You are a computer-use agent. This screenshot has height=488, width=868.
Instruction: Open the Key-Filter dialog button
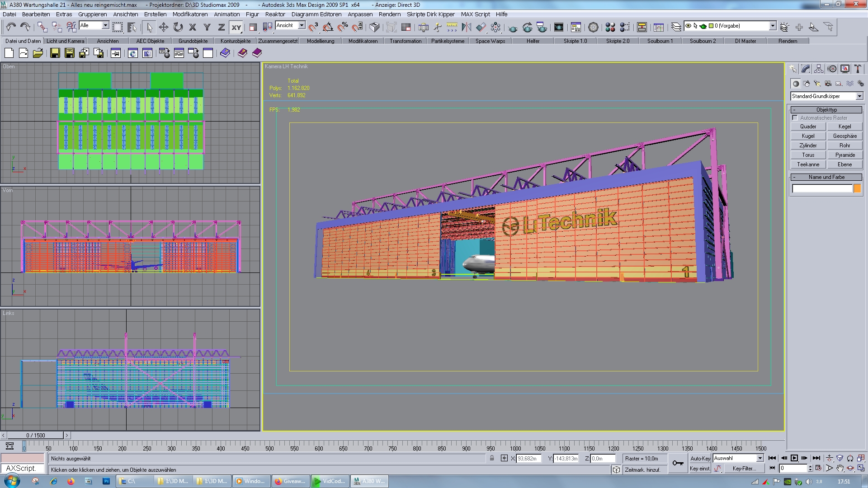(744, 469)
